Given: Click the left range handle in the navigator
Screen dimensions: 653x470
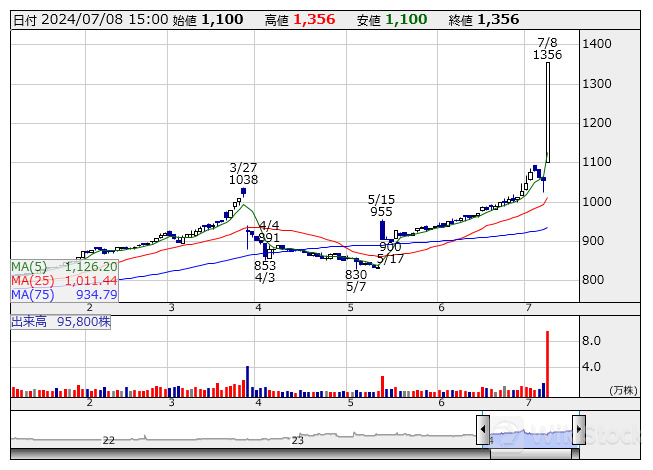Looking at the screenshot, I should tap(483, 431).
